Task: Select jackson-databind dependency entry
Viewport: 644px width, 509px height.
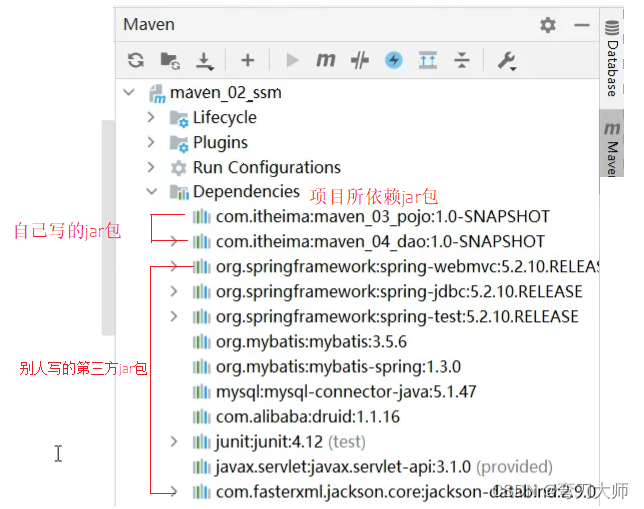Action: click(x=406, y=492)
